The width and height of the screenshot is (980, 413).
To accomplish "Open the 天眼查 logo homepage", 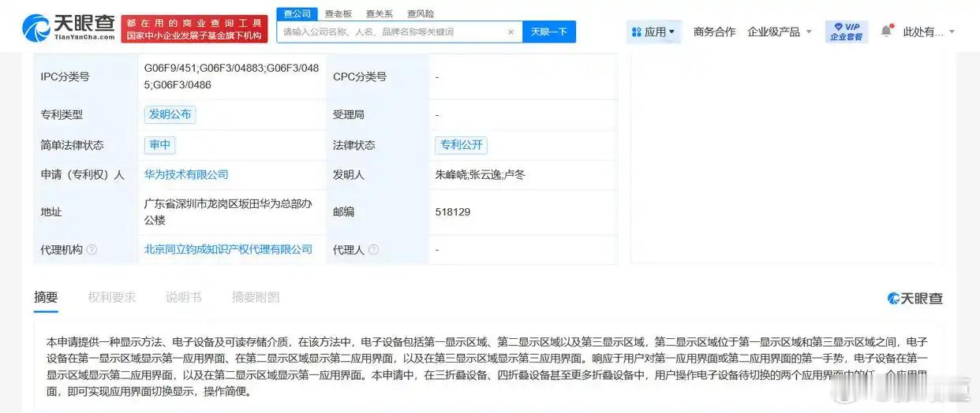I will tap(69, 28).
